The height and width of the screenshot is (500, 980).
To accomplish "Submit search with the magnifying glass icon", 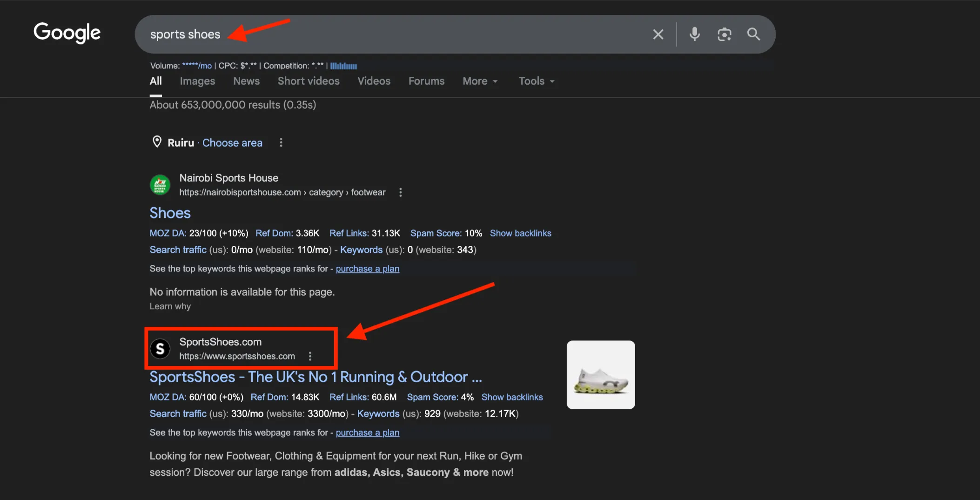I will pos(754,34).
